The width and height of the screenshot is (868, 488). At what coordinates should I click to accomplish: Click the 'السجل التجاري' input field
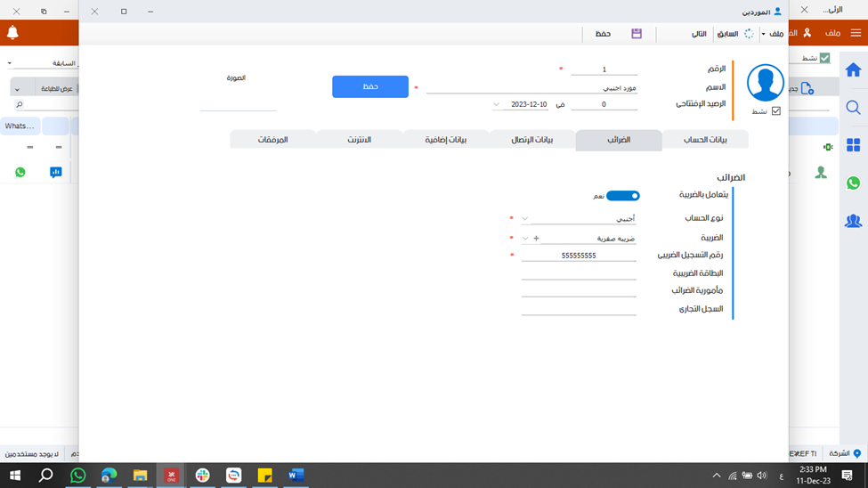pos(579,309)
